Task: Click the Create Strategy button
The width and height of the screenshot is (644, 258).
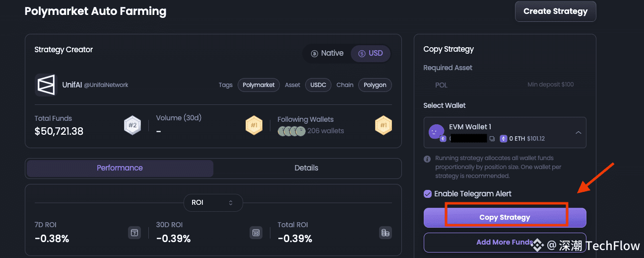Action: (555, 11)
